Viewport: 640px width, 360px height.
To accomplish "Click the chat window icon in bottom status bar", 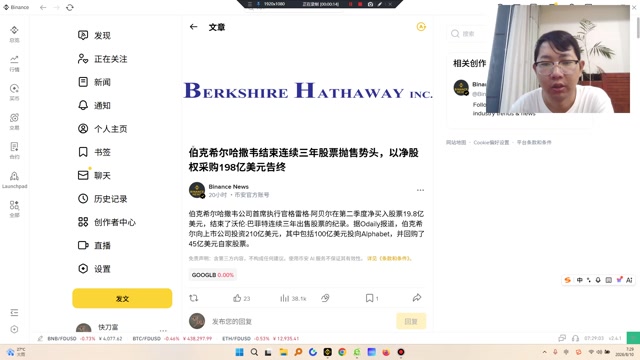I will pyautogui.click(x=562, y=338).
